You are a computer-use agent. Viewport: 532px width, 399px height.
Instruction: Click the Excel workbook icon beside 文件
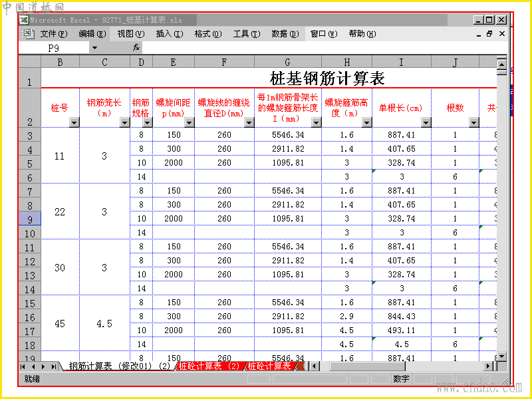pyautogui.click(x=27, y=34)
